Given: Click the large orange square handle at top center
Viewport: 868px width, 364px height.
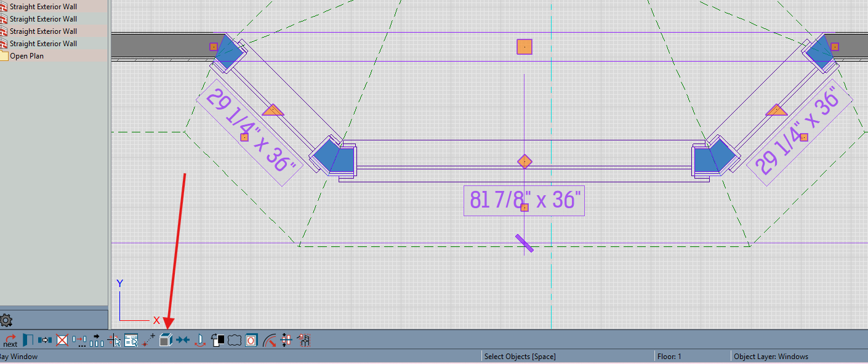Looking at the screenshot, I should click(524, 47).
